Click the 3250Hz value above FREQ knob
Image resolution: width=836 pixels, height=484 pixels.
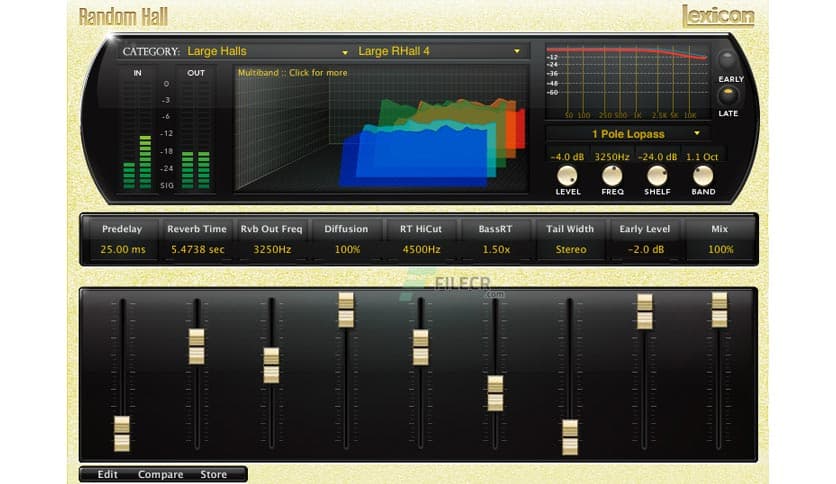612,157
